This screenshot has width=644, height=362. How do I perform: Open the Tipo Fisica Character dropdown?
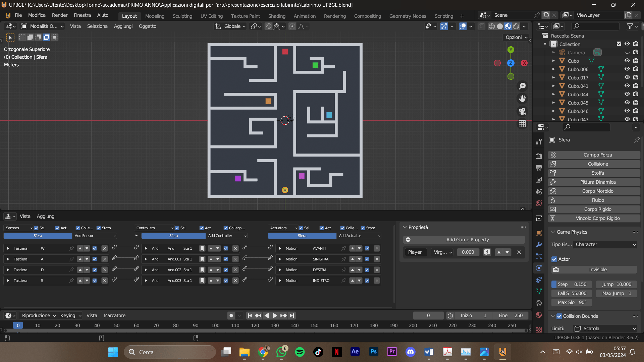(605, 244)
